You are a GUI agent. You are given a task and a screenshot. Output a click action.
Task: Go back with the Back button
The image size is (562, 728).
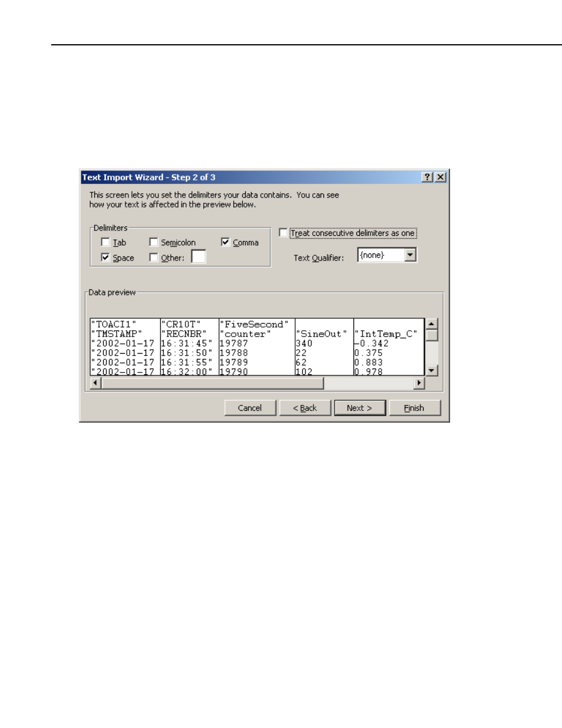click(305, 408)
